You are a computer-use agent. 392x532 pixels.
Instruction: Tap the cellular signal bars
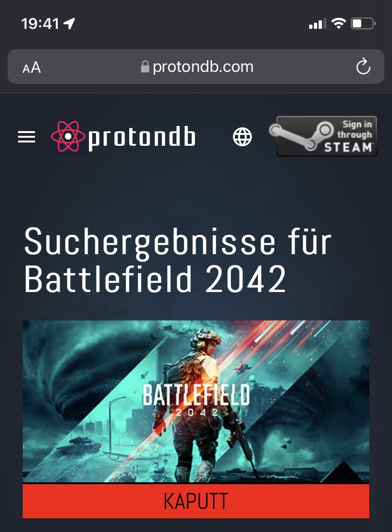[x=317, y=24]
